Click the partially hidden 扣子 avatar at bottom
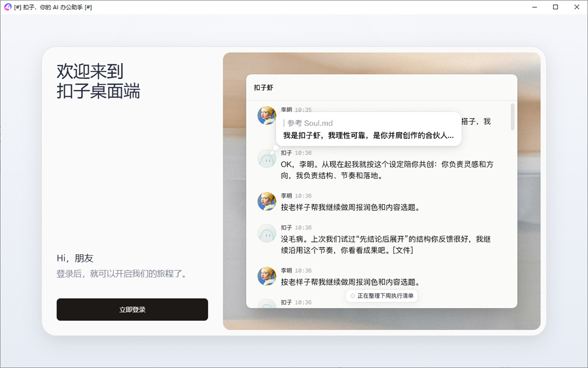 click(x=267, y=303)
